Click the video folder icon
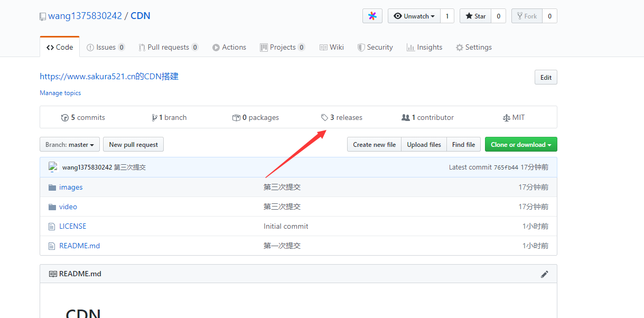The image size is (644, 318). (52, 207)
